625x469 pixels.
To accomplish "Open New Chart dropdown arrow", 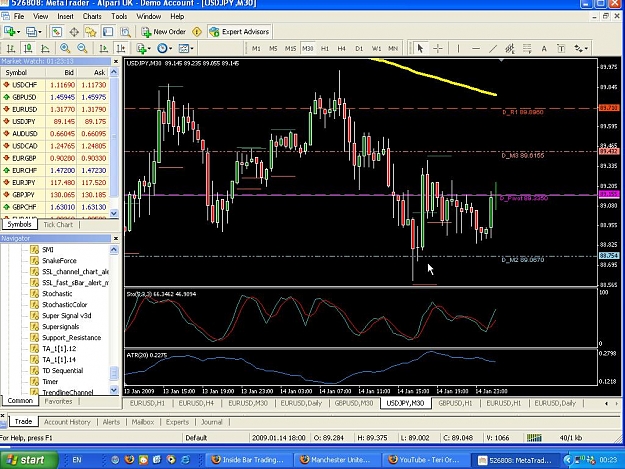I will coord(18,32).
